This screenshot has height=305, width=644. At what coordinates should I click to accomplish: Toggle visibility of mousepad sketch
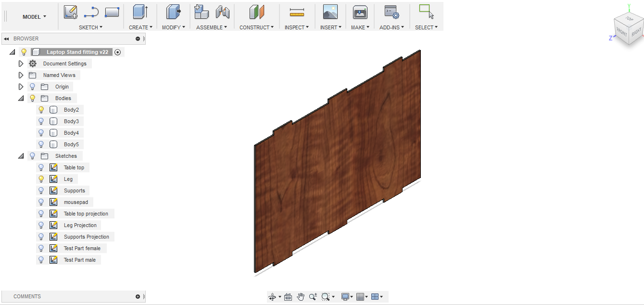pos(41,202)
